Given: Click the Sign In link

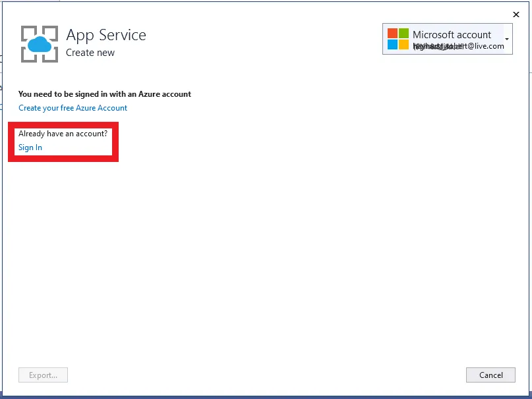Looking at the screenshot, I should (x=30, y=147).
